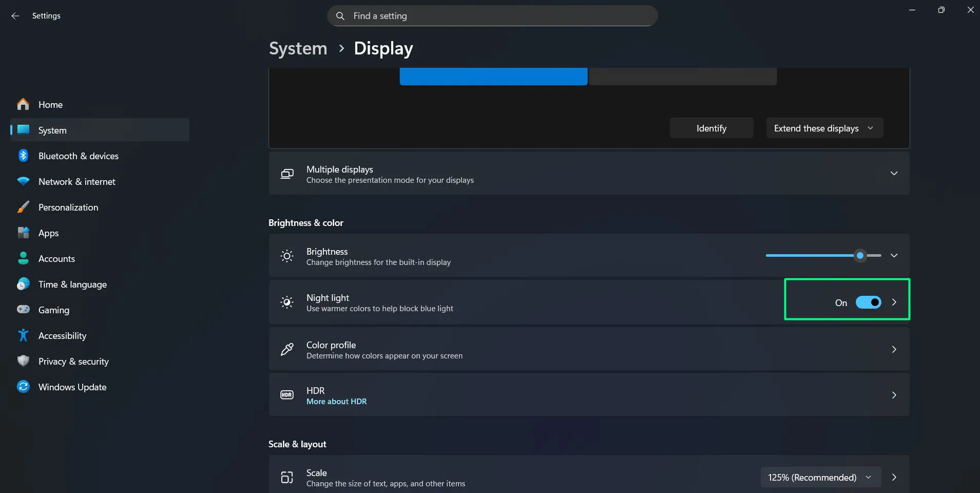Adjust the Brightness slider
This screenshot has width=980, height=493.
click(859, 255)
